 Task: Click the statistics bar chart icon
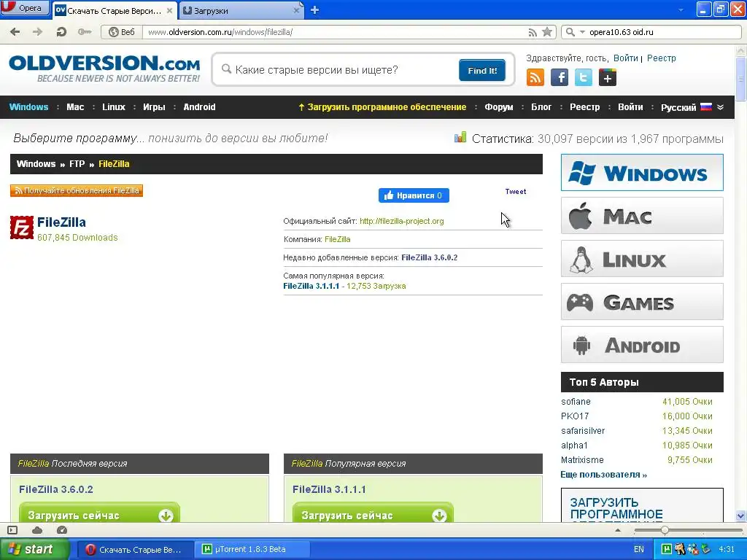460,138
